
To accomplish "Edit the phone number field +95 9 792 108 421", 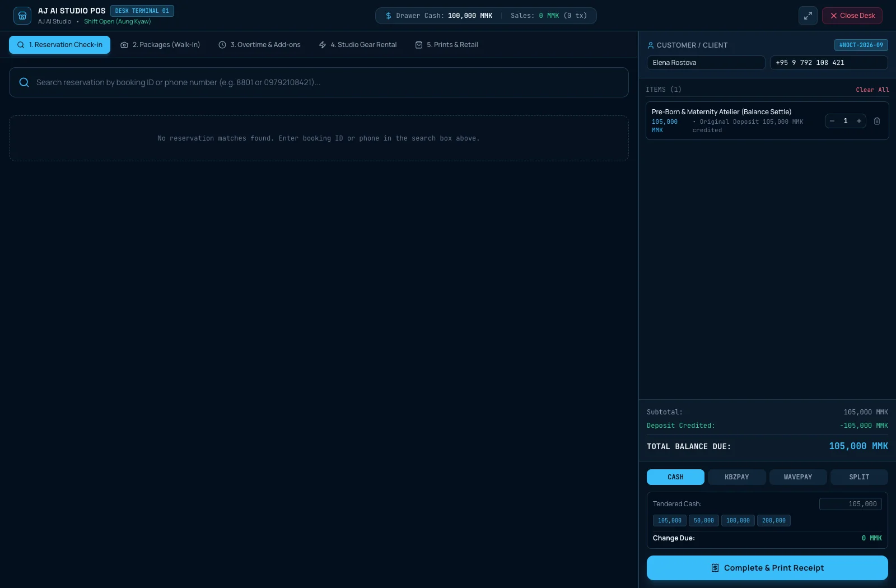I will 829,63.
